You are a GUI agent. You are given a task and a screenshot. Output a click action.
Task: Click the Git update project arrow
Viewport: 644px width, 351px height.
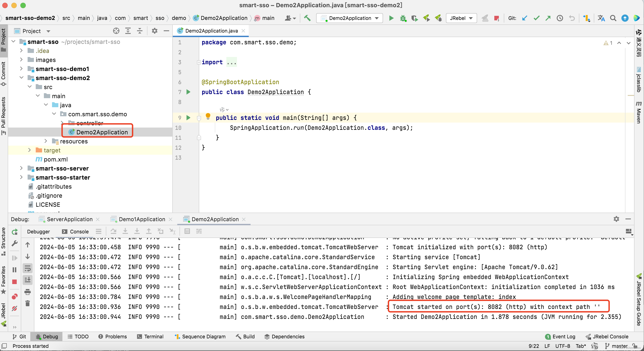525,18
